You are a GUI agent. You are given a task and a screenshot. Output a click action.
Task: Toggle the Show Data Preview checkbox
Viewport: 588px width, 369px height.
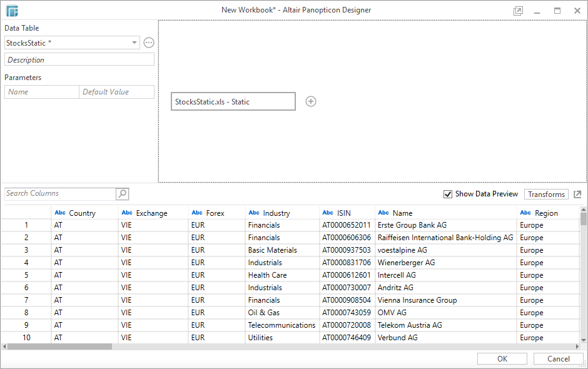click(447, 194)
